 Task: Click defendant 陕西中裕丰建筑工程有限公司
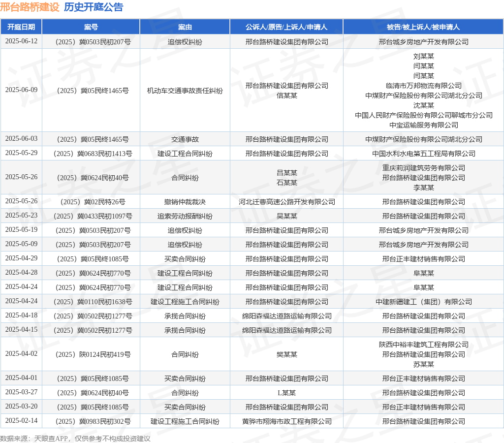[x=424, y=345]
